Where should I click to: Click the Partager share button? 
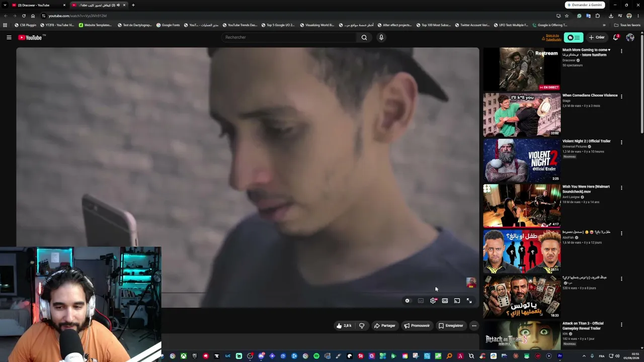[x=384, y=326]
